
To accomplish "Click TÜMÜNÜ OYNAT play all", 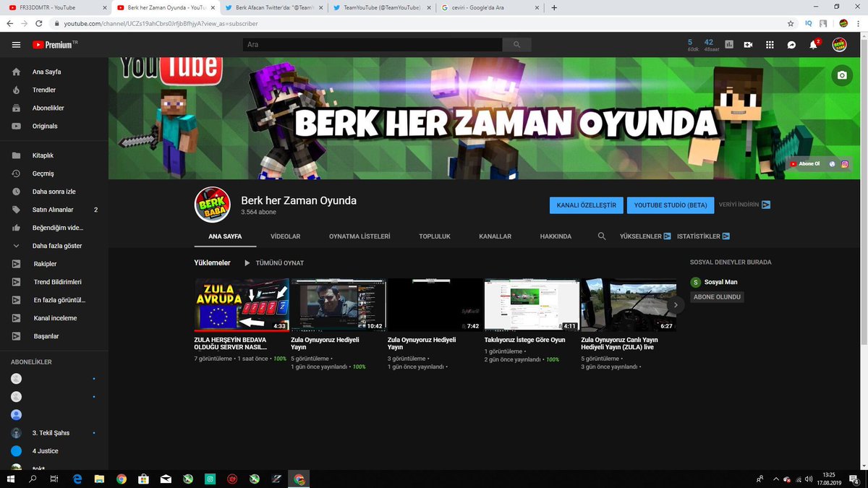I will [273, 263].
